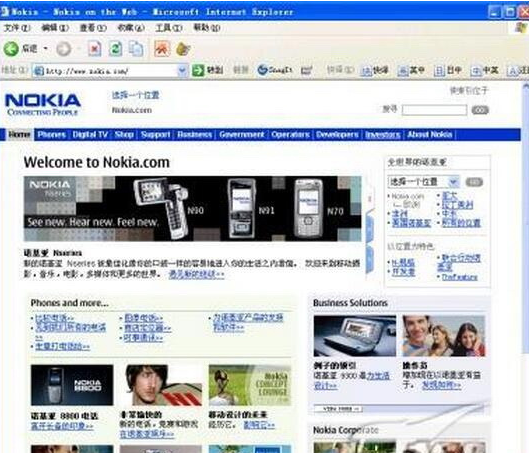529x453 pixels.
Task: Open the Business navigation tab
Action: tap(195, 135)
